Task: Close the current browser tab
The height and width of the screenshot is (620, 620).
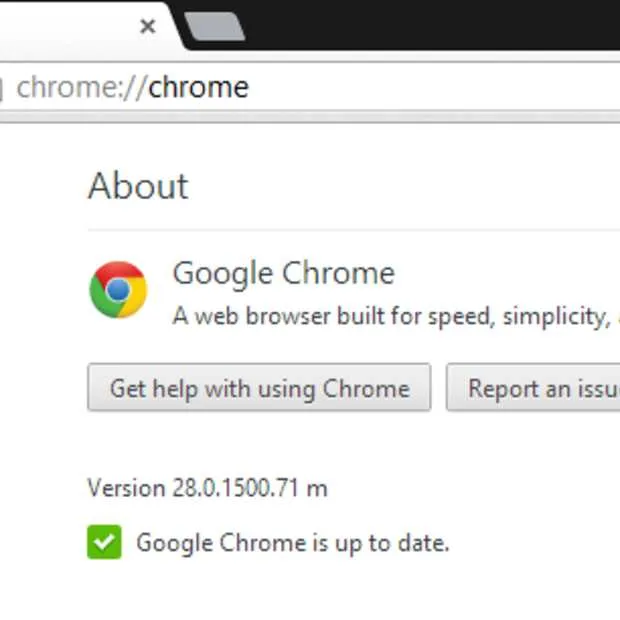Action: click(x=148, y=26)
